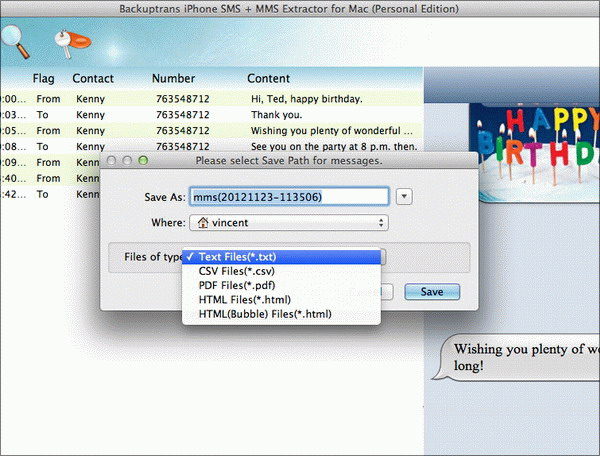
Task: Click the ':40...' time cell
Action: [x=14, y=178]
